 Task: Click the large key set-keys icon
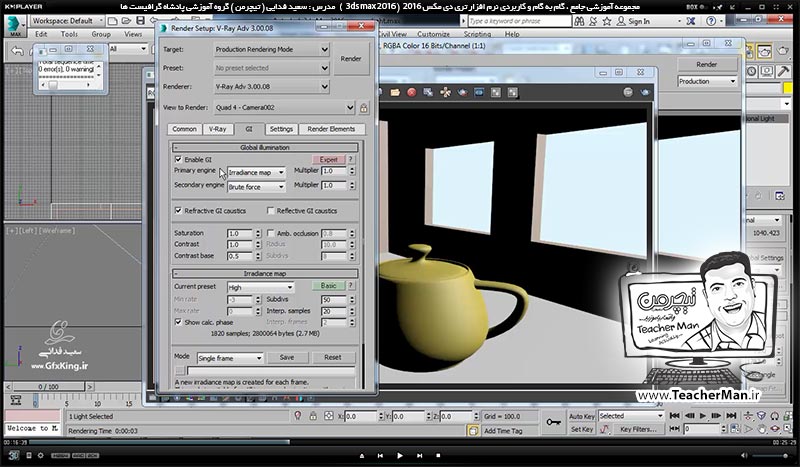pyautogui.click(x=553, y=422)
